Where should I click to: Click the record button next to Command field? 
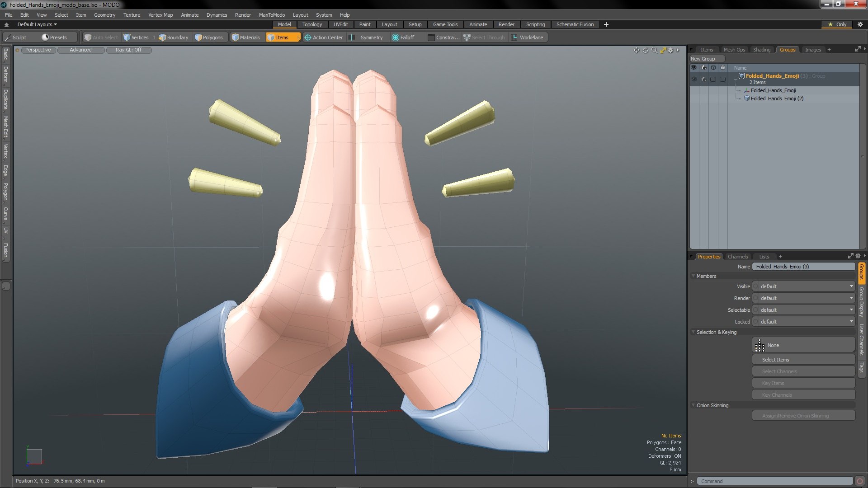tap(860, 481)
